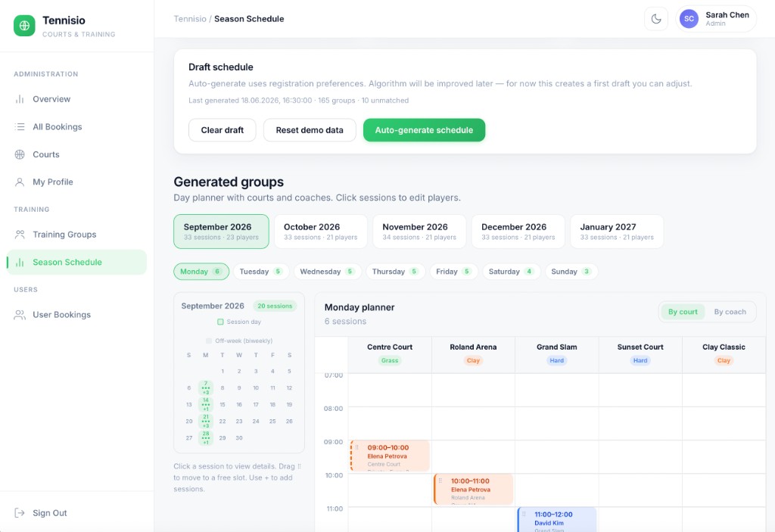This screenshot has width=775, height=532.
Task: Click the My Profile person icon
Action: pos(20,182)
